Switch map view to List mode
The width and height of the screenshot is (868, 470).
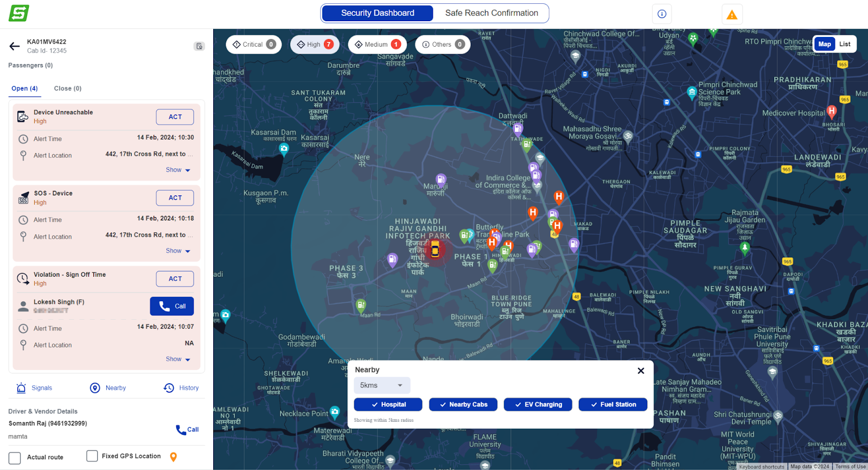(845, 44)
